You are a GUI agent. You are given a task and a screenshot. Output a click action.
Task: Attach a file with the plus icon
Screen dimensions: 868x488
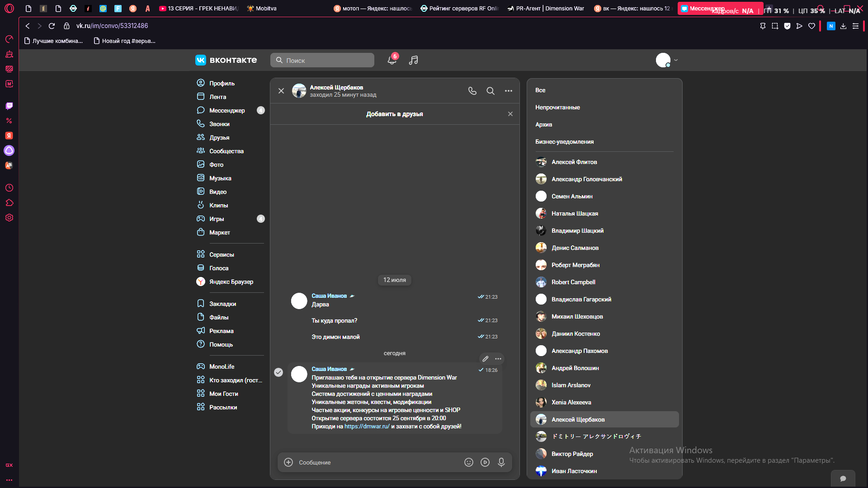(x=288, y=462)
